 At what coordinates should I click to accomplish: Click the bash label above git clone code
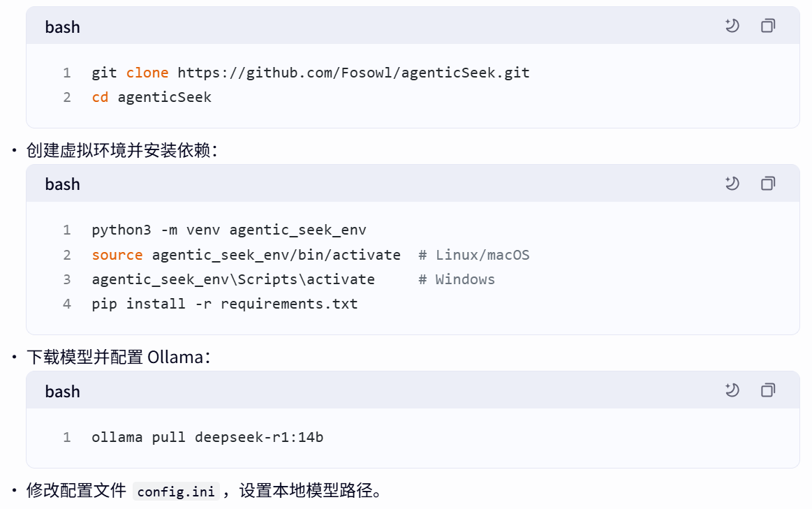point(63,27)
